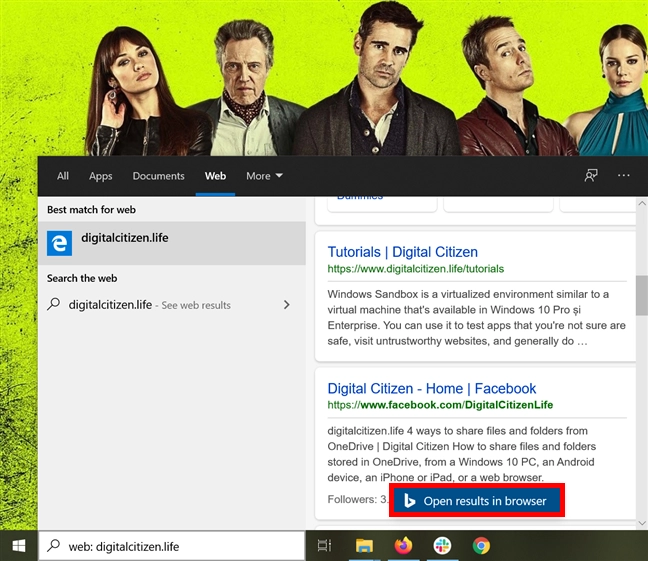
Task: Open Firefox from the taskbar
Action: (403, 546)
